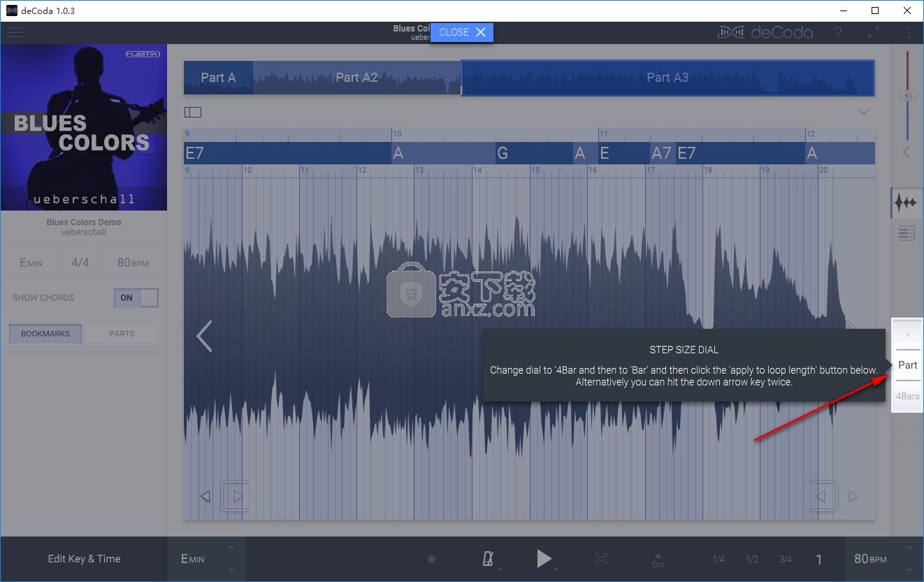The width and height of the screenshot is (924, 582).
Task: Switch to waveform view icon
Action: point(907,204)
